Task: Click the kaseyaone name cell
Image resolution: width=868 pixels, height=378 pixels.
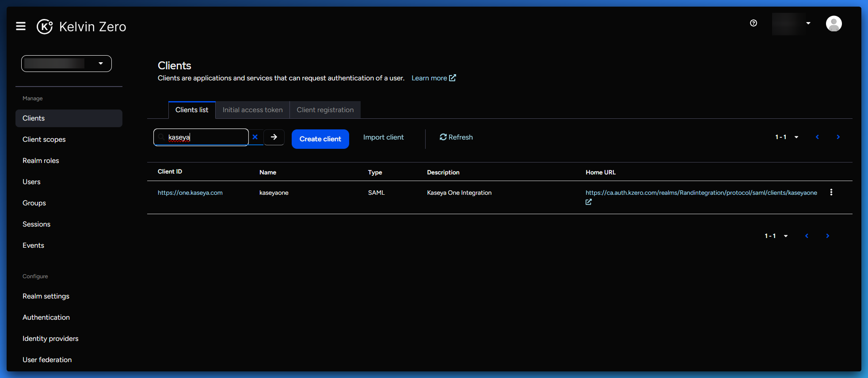Action: (274, 193)
